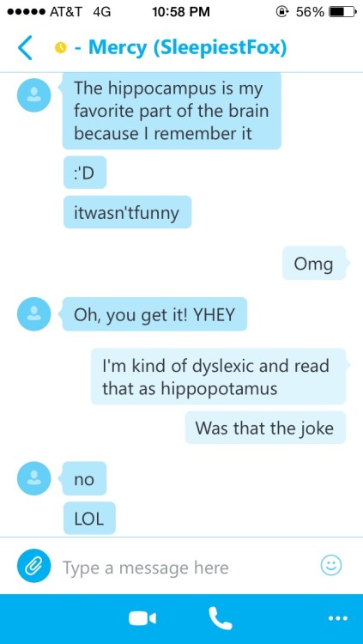Open the three-dots more options menu
Screen dimensions: 363x644
(338, 617)
